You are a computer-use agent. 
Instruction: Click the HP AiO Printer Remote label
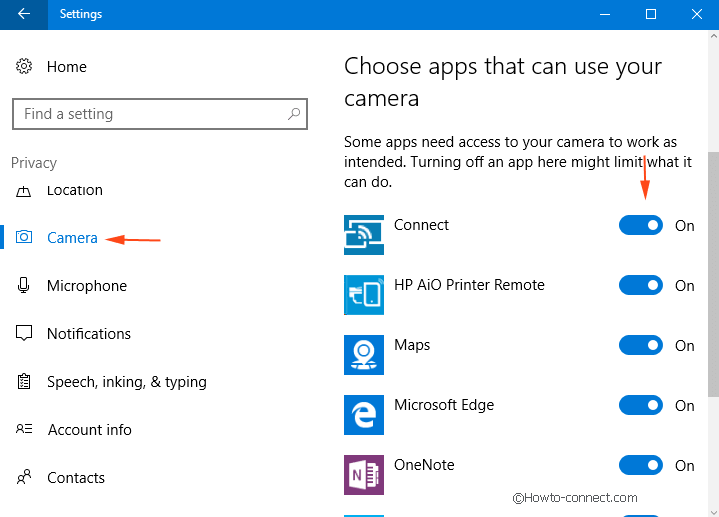(469, 285)
